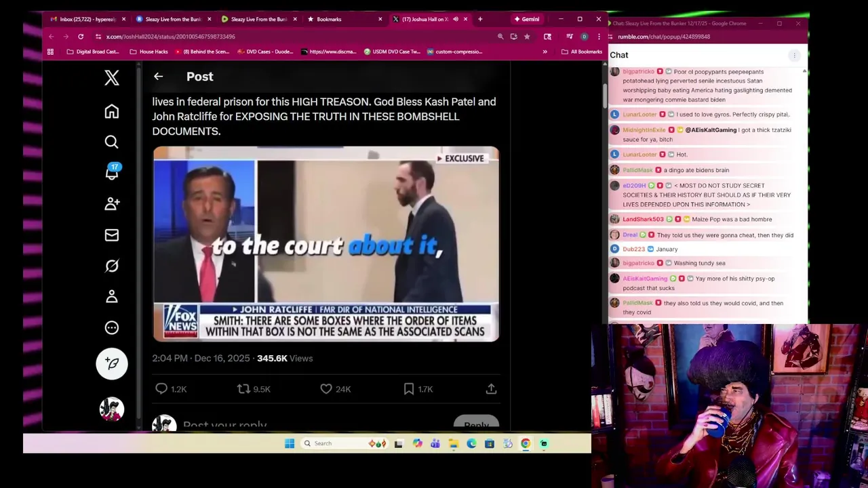868x488 pixels.
Task: Go to the X logo home
Action: (112, 78)
